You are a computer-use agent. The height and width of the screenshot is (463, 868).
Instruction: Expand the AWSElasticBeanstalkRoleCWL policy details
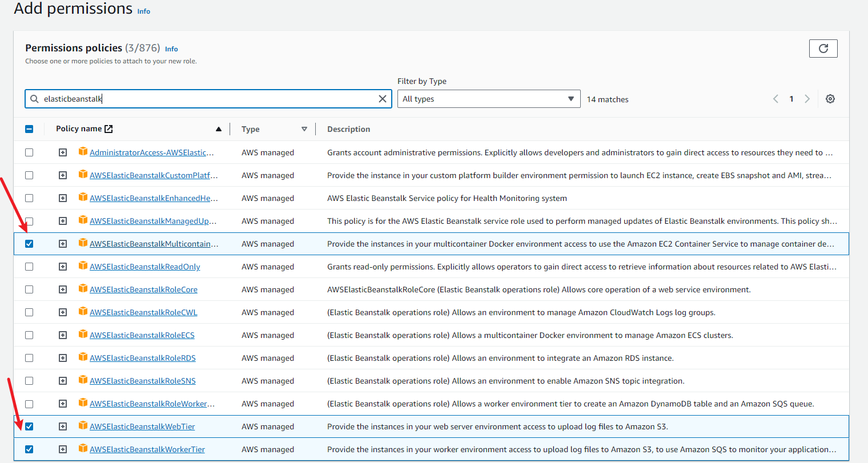63,312
